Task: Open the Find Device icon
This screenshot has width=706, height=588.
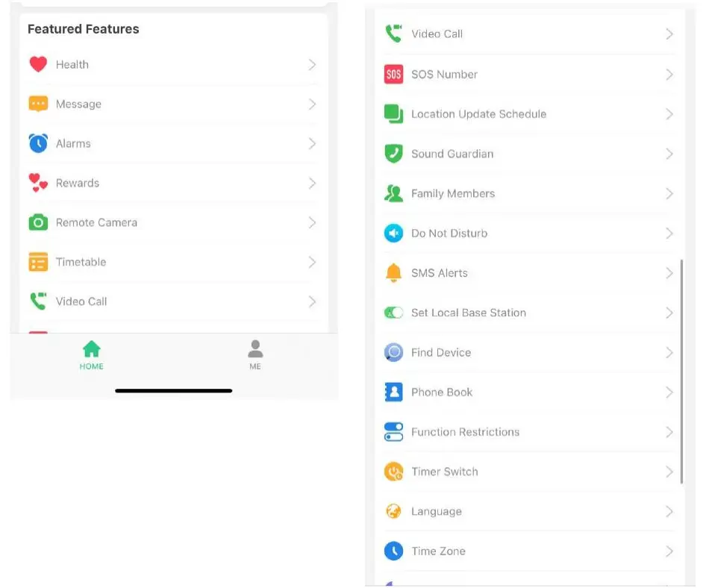Action: (393, 352)
